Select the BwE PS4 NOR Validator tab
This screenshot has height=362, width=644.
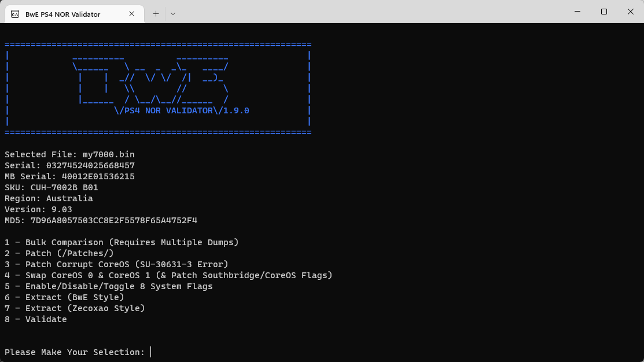pos(74,14)
